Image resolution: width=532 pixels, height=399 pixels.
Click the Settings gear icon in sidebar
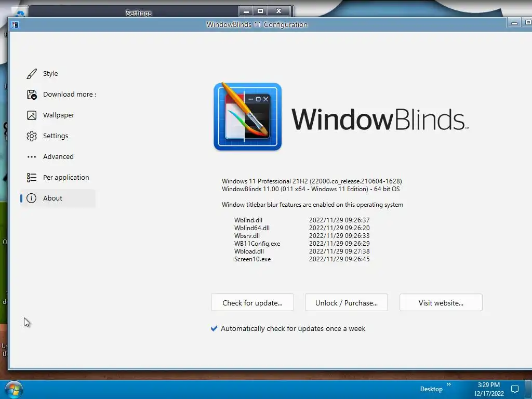(32, 136)
